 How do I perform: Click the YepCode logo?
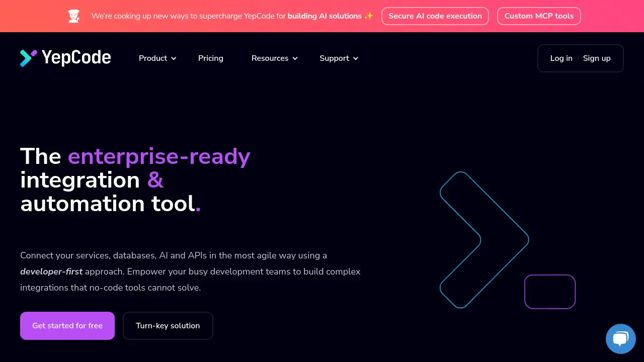tap(65, 58)
